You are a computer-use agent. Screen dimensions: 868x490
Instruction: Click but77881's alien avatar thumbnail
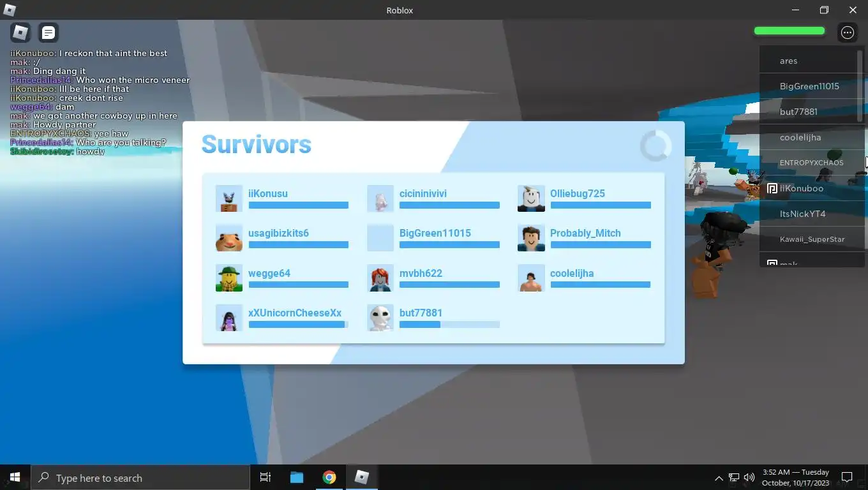[x=380, y=318]
